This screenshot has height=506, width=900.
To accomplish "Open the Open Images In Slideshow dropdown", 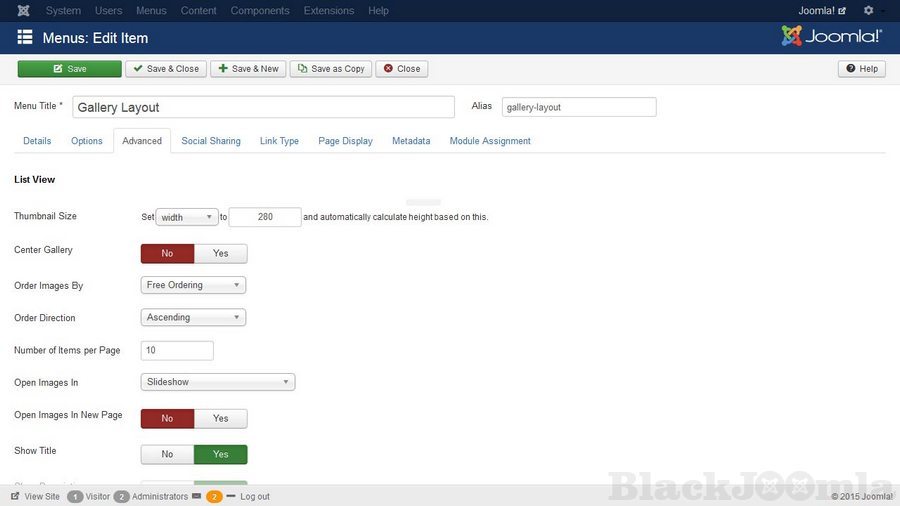I will click(218, 382).
